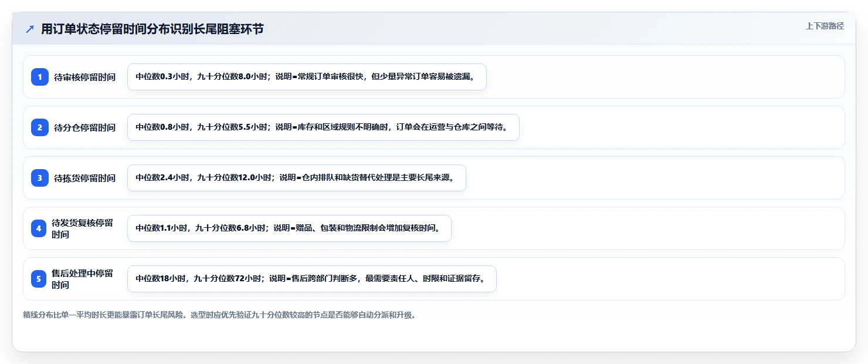Open the 中位数2.4小时 description box
This screenshot has width=868, height=364.
(x=297, y=178)
